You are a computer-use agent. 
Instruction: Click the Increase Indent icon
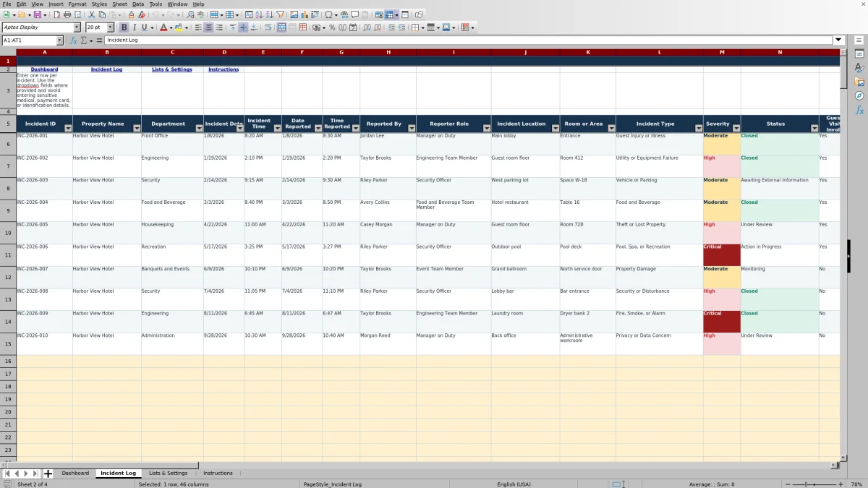click(391, 27)
